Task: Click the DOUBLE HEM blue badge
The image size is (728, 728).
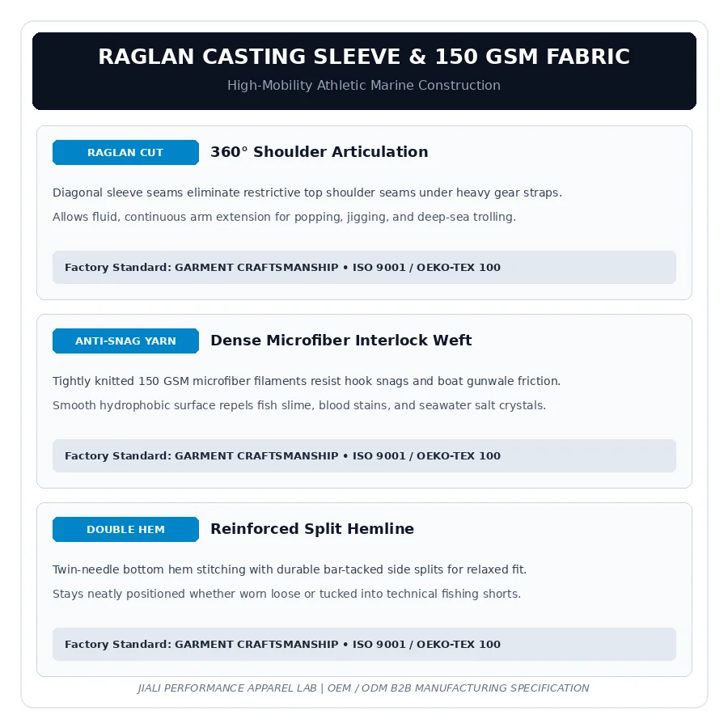Action: [125, 529]
